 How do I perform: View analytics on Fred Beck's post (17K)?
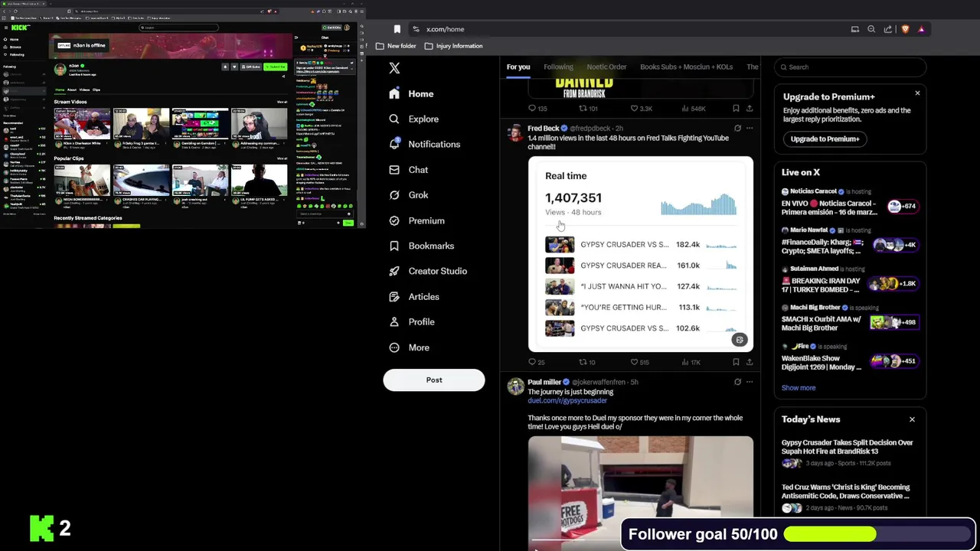(691, 362)
